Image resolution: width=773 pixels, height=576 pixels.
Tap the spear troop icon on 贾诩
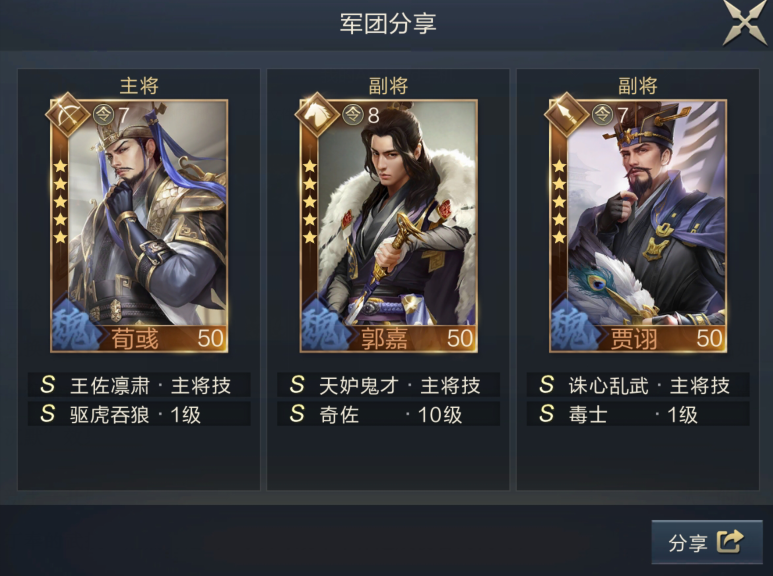point(566,114)
